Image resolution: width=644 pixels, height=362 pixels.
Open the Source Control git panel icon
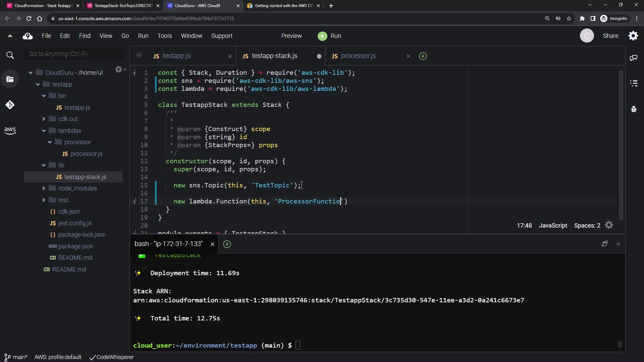10,105
